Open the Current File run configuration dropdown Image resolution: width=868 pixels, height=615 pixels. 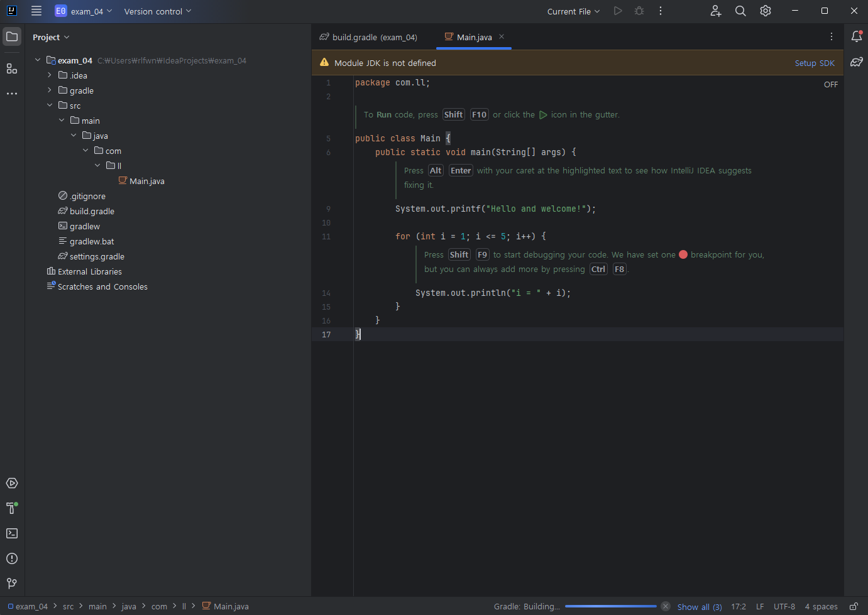point(573,11)
